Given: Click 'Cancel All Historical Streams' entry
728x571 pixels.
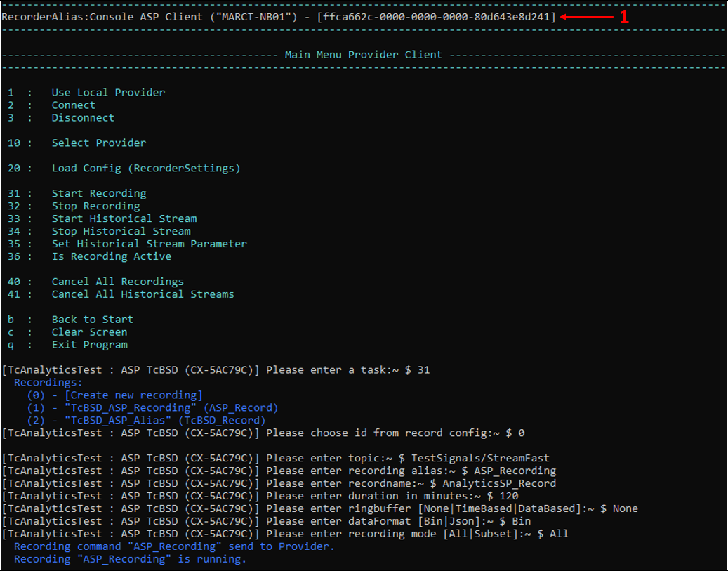Looking at the screenshot, I should (143, 295).
